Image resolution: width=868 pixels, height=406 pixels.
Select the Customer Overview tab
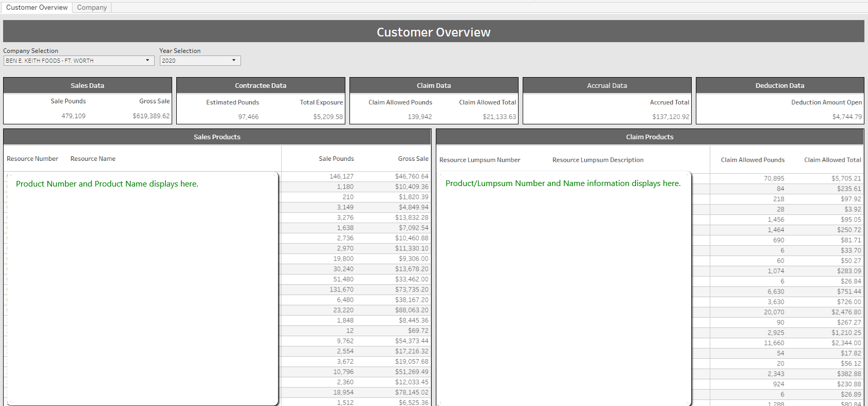36,8
